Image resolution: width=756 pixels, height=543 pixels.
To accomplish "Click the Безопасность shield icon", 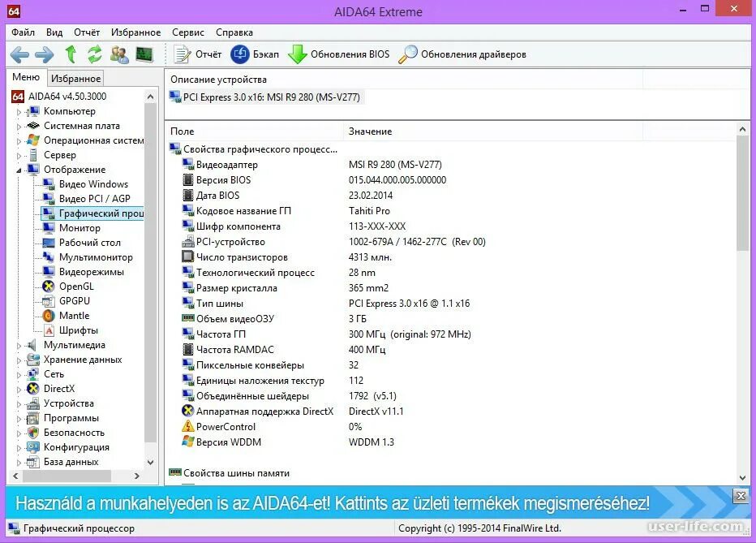I will pyautogui.click(x=32, y=433).
